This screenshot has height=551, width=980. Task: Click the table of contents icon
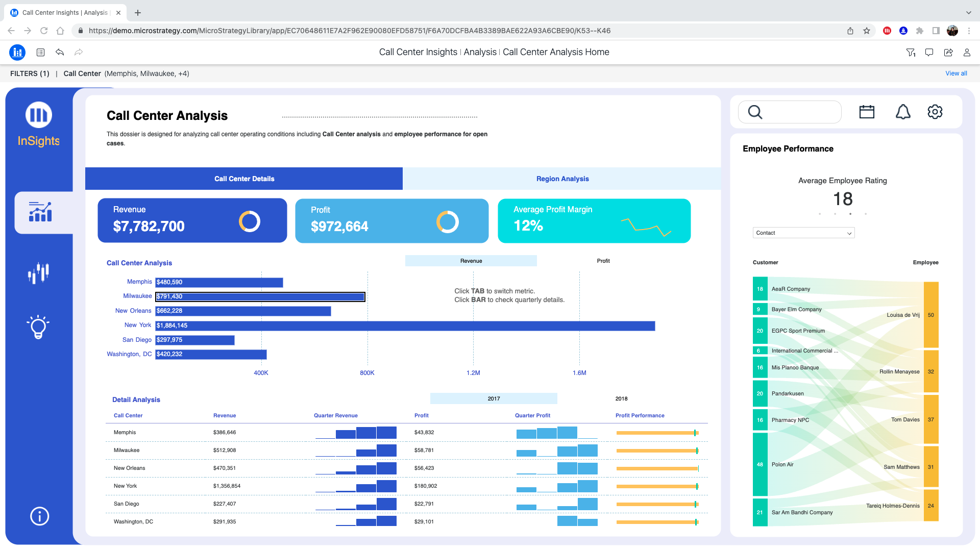click(x=41, y=52)
